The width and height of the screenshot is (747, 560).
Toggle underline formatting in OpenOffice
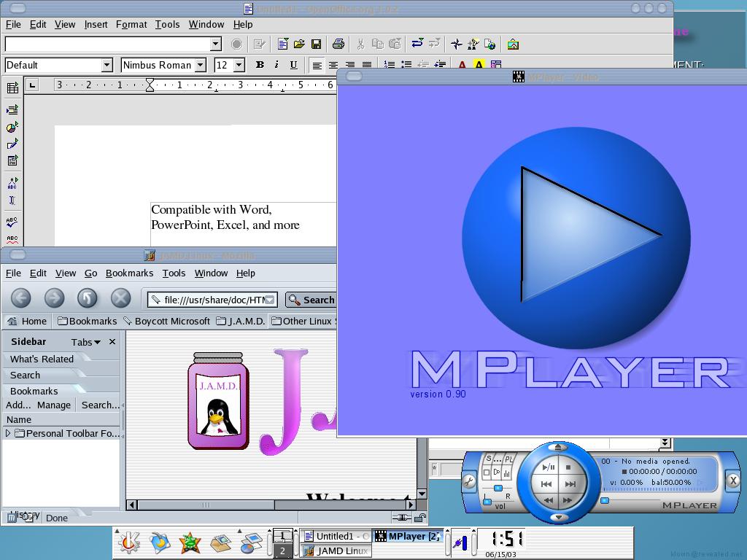tap(293, 65)
